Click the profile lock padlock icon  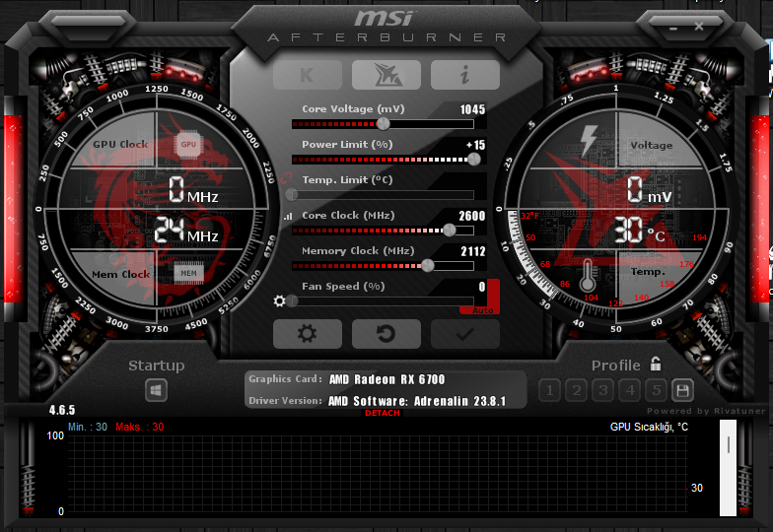click(656, 365)
